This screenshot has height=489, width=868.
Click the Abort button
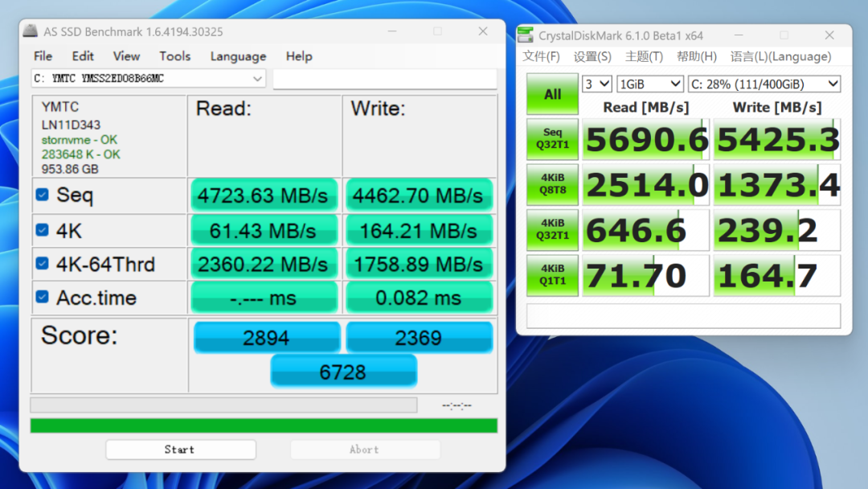tap(365, 449)
